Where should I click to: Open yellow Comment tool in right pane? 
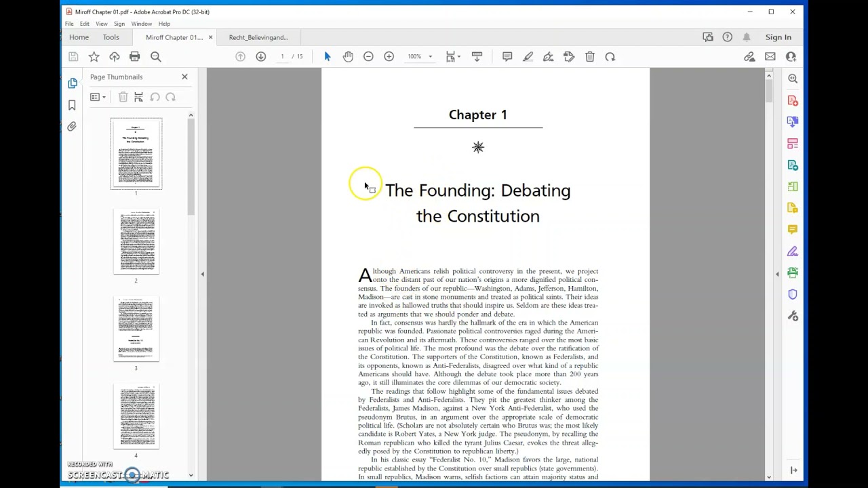(793, 230)
